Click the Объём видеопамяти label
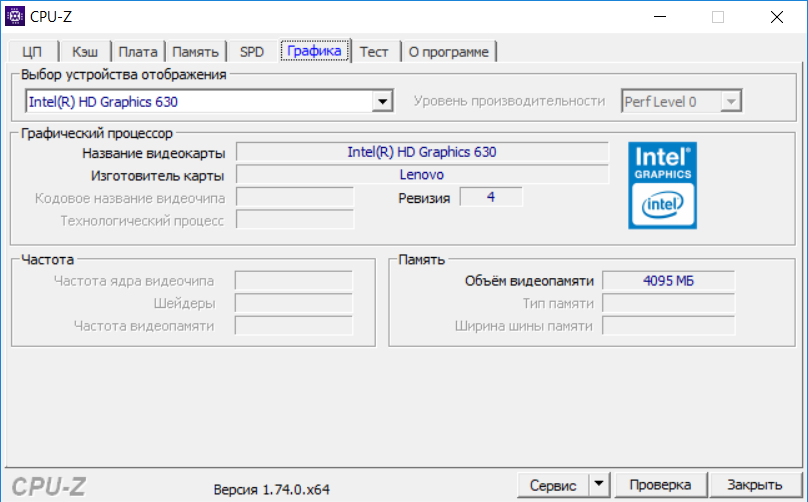Viewport: 808px width, 502px height. [x=529, y=281]
